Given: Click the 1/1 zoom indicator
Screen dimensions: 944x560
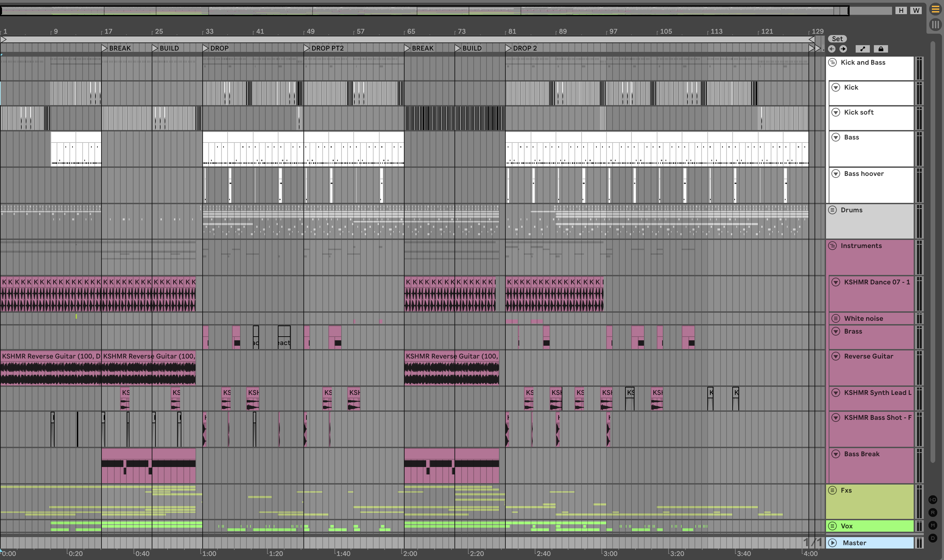Looking at the screenshot, I should click(813, 542).
